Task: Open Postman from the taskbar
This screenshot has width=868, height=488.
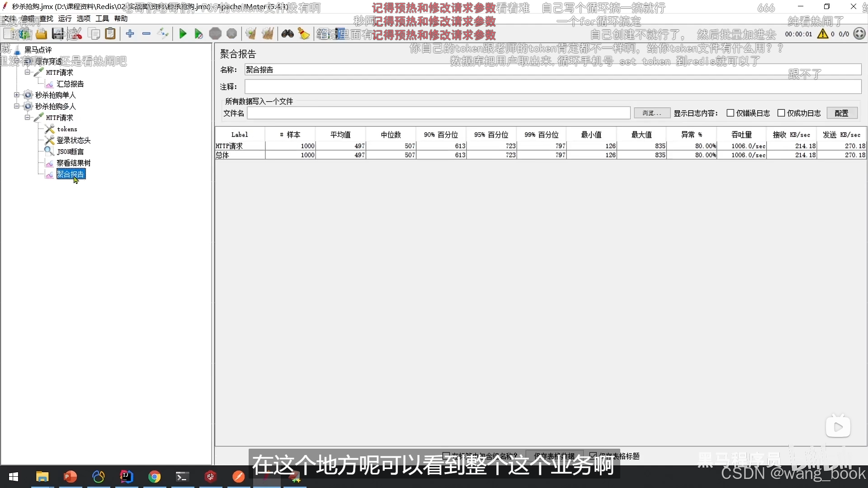Action: coord(239,477)
